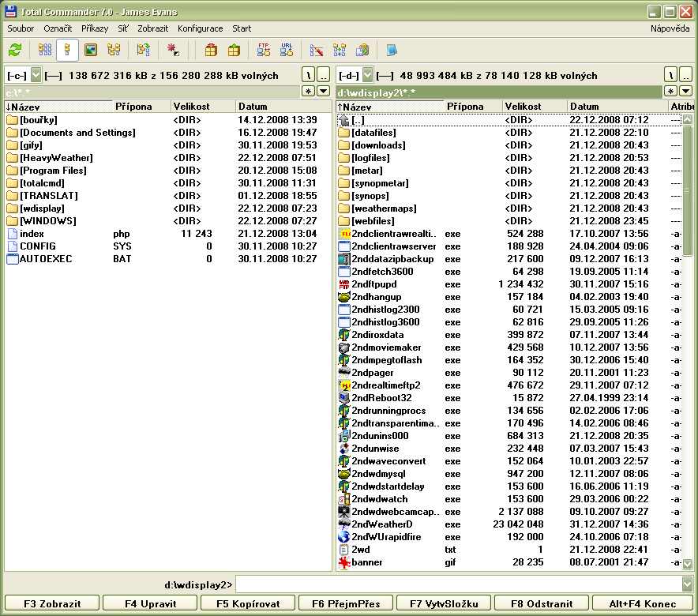Open favorites star button of d:\wdisplay2 panel

click(670, 92)
